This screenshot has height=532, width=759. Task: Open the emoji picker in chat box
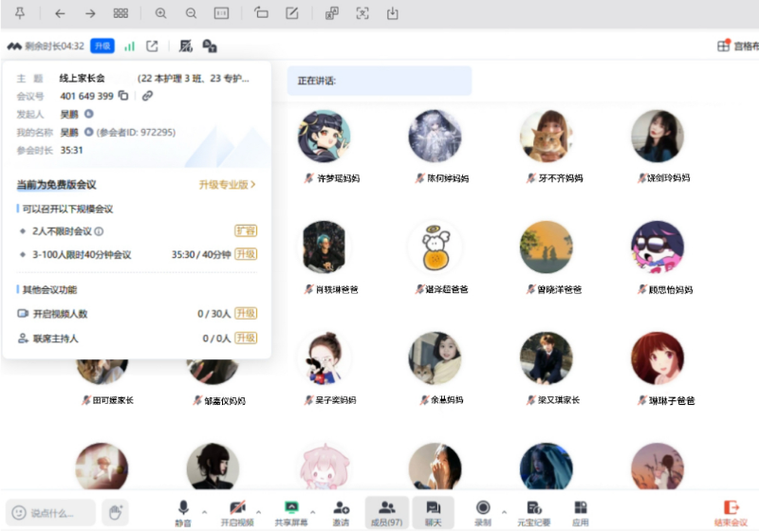coord(19,512)
